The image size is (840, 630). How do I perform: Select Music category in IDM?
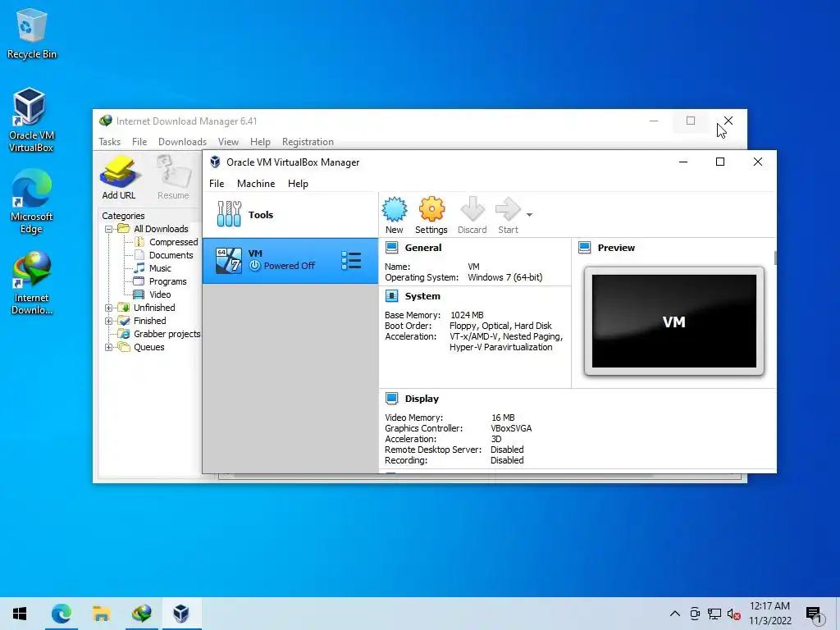tap(160, 268)
